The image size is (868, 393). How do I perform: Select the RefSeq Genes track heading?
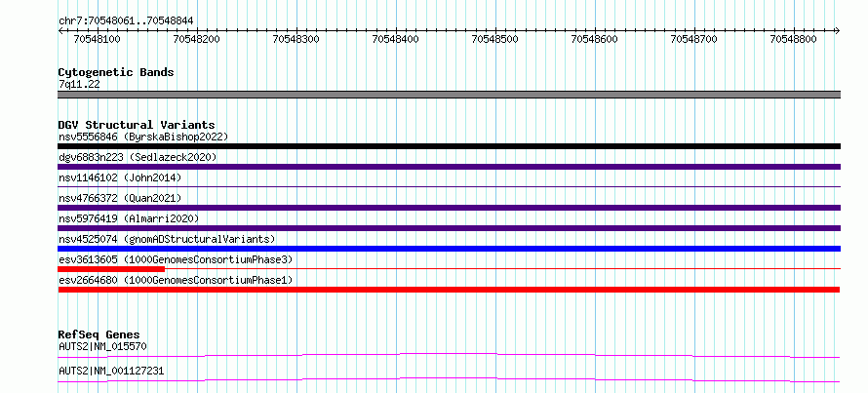pos(99,334)
